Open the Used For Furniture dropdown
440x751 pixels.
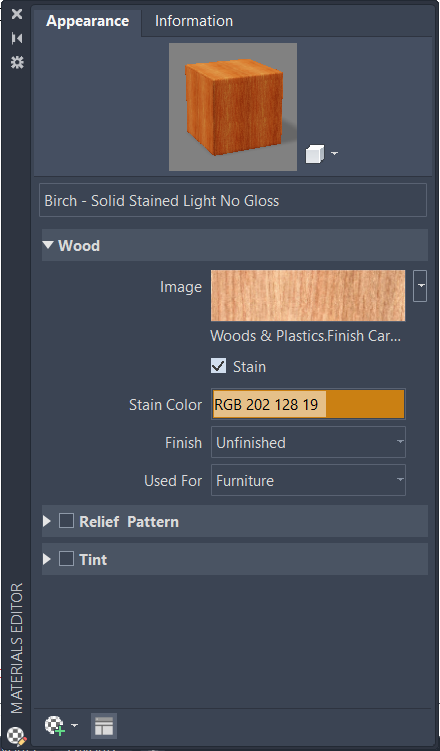tap(308, 480)
